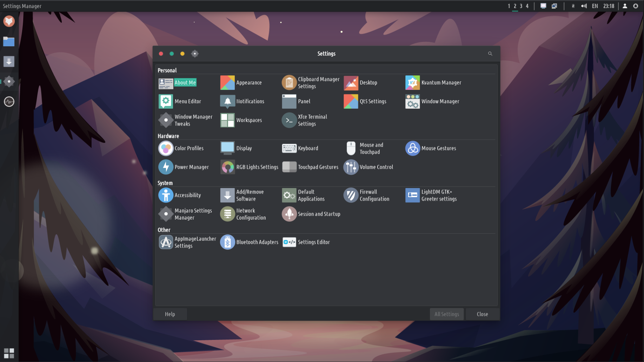Open Session and Startup settings
Viewport: 644px width, 362px height.
coord(311,214)
